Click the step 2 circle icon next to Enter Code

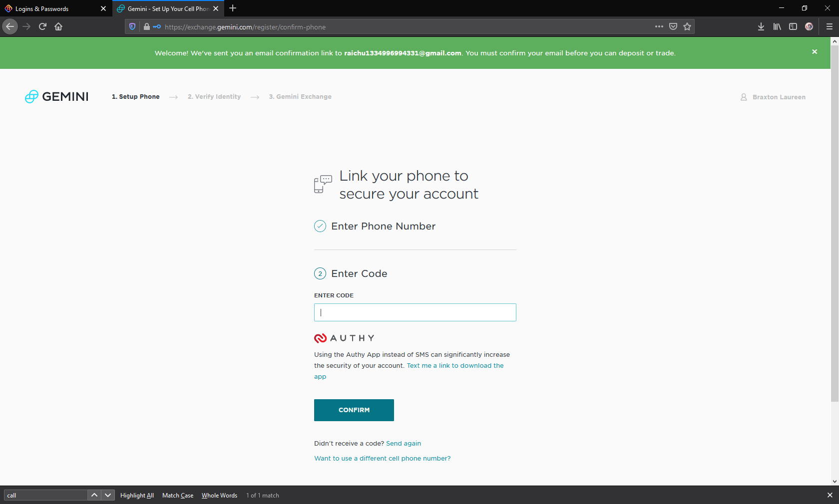coord(320,273)
